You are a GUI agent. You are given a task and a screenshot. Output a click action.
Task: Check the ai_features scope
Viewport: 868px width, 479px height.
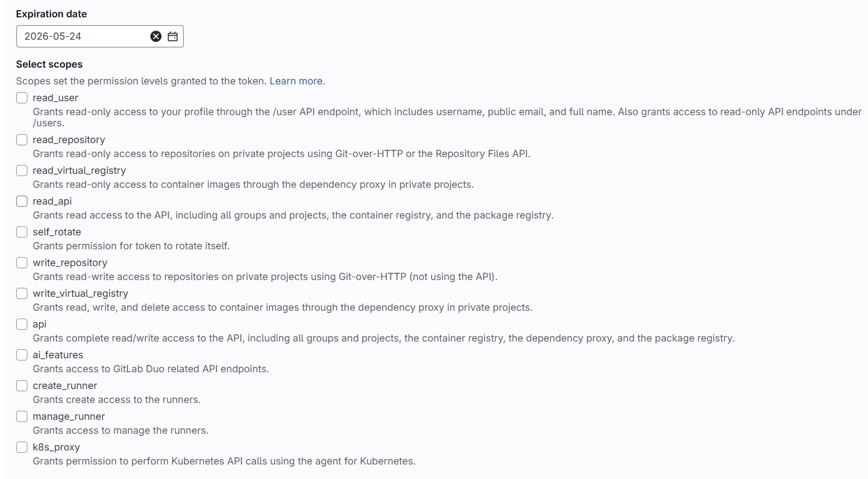[22, 355]
